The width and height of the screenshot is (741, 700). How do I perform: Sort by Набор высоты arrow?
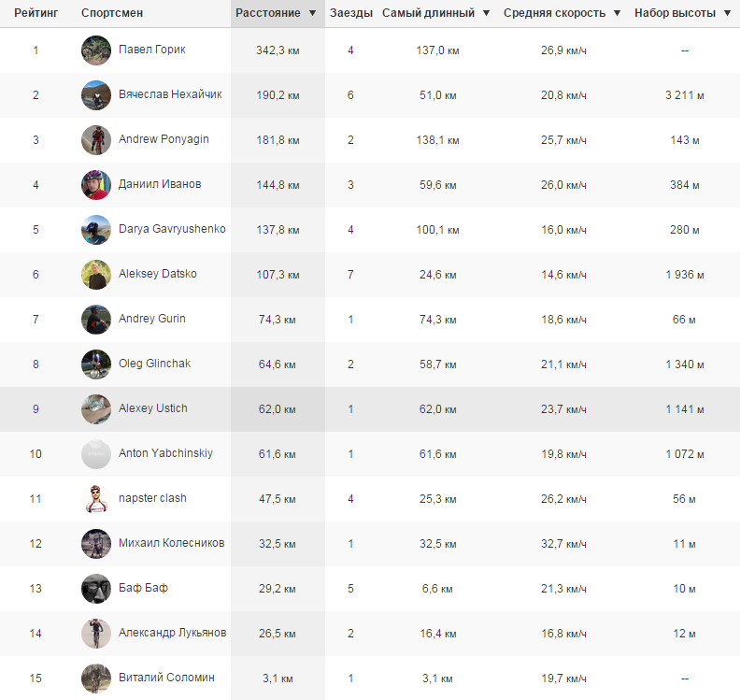tap(727, 14)
